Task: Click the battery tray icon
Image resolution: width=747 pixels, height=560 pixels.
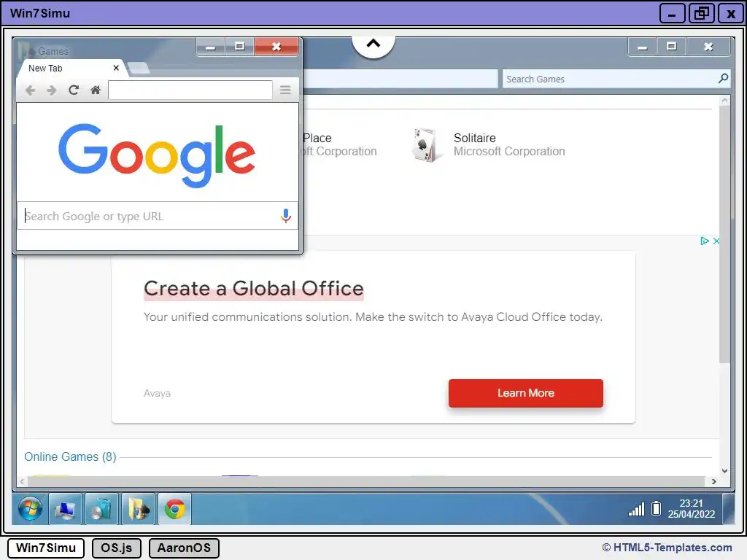Action: (656, 508)
